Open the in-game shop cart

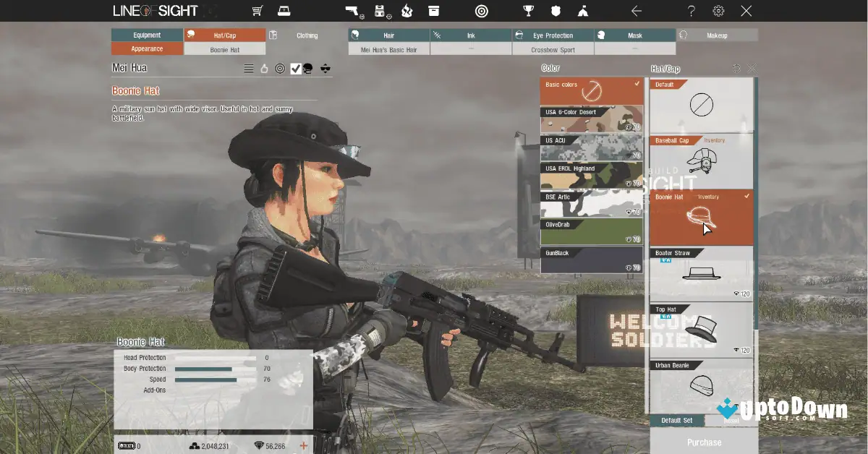pos(257,11)
